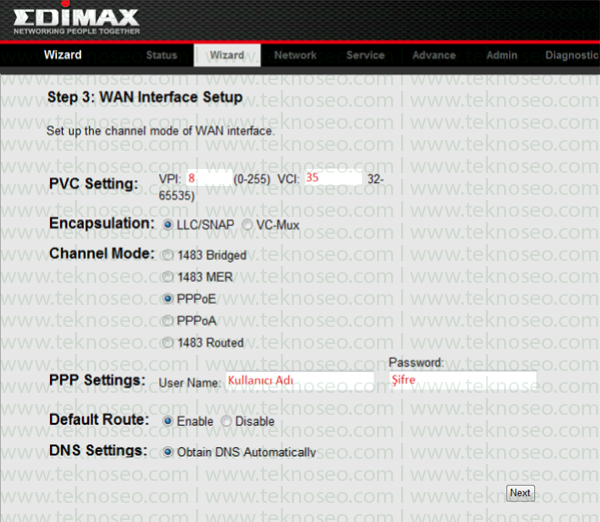Open the Diagnostic tab

tap(572, 55)
